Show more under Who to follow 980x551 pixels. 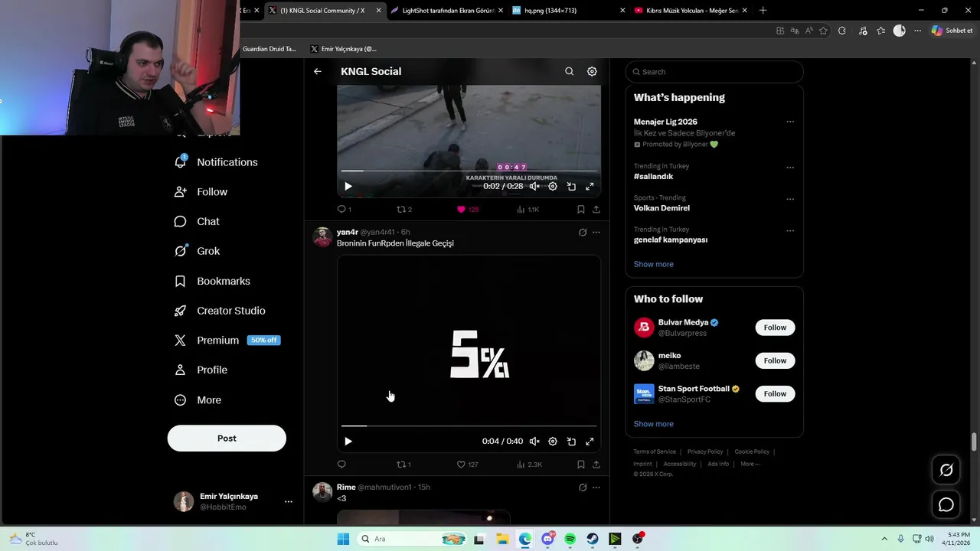[x=653, y=424]
